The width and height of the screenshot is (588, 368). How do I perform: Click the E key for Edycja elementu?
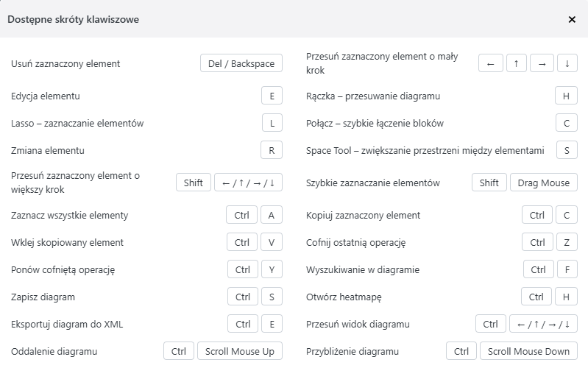click(272, 96)
